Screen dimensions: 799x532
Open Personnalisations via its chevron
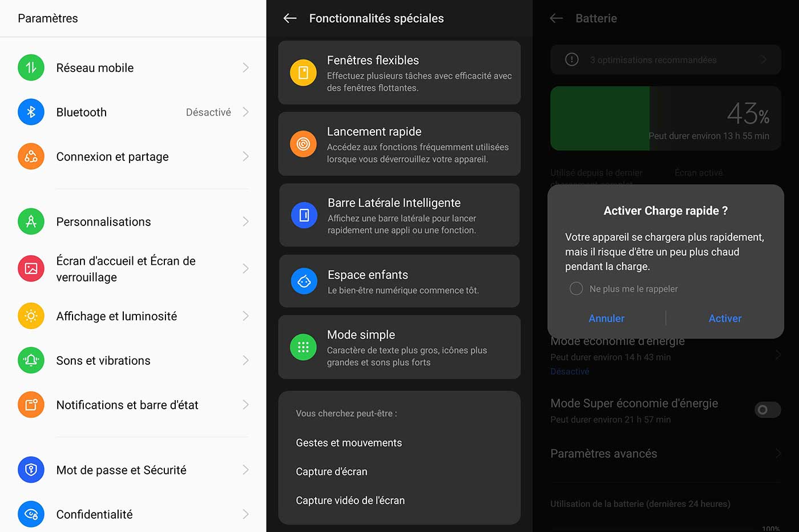pyautogui.click(x=245, y=221)
